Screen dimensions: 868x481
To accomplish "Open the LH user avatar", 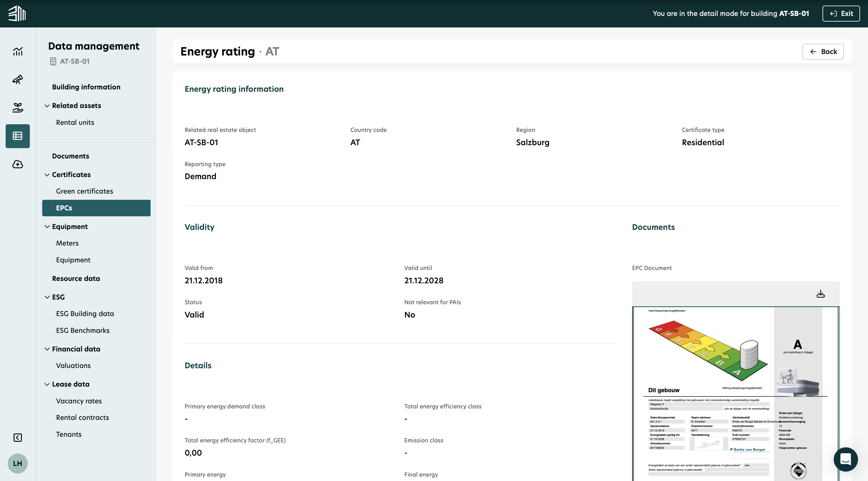I will tap(17, 463).
